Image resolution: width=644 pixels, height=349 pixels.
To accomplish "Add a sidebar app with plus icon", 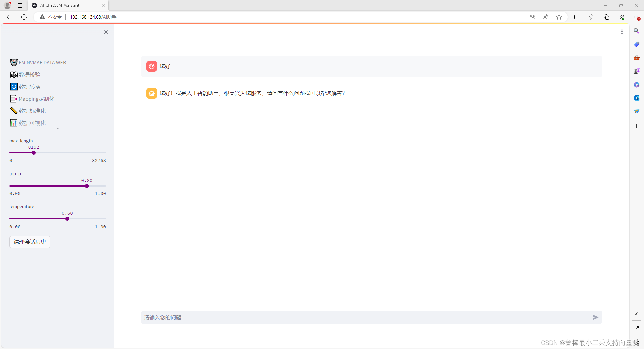I will (636, 126).
